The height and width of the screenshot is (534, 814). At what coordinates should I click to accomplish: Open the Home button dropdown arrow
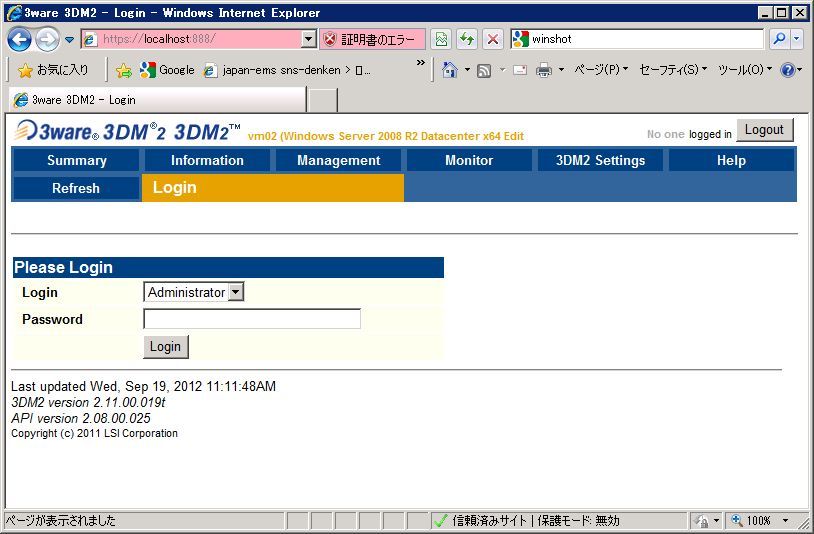467,70
